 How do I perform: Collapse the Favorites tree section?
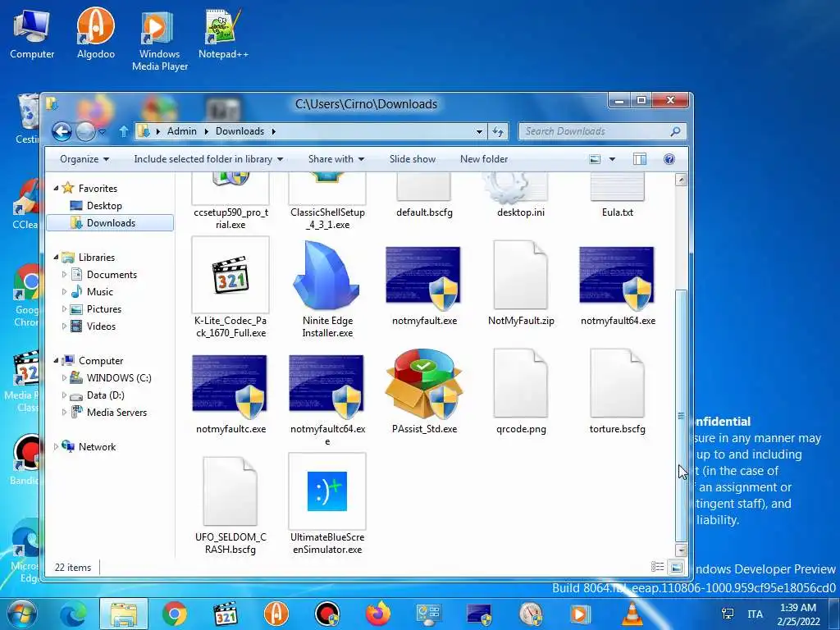click(56, 188)
